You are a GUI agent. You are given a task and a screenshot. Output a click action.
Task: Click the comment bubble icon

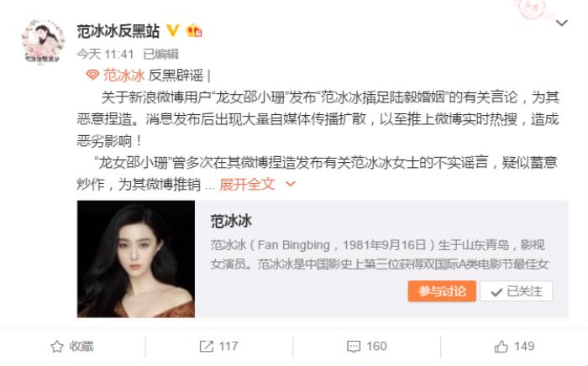pyautogui.click(x=354, y=347)
